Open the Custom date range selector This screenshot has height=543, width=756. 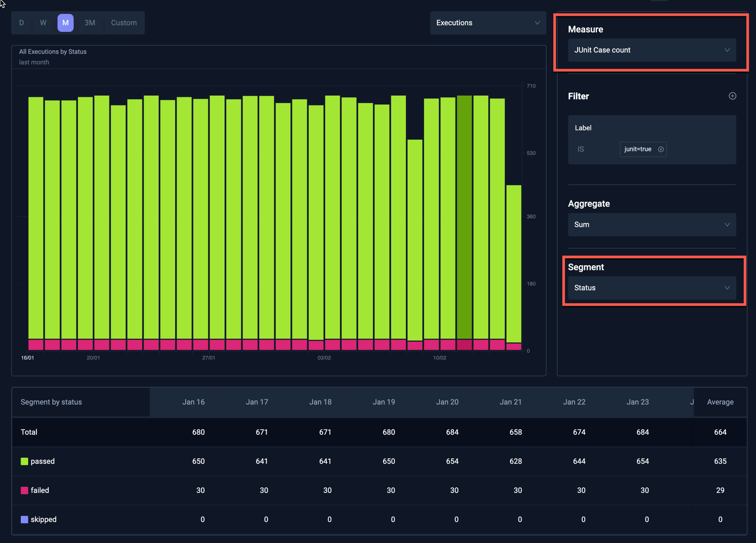pos(123,23)
